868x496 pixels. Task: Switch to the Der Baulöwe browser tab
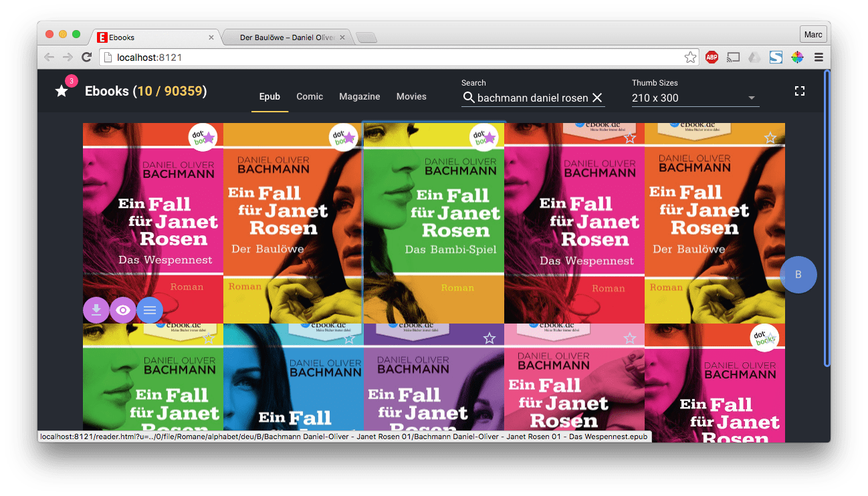pyautogui.click(x=286, y=37)
